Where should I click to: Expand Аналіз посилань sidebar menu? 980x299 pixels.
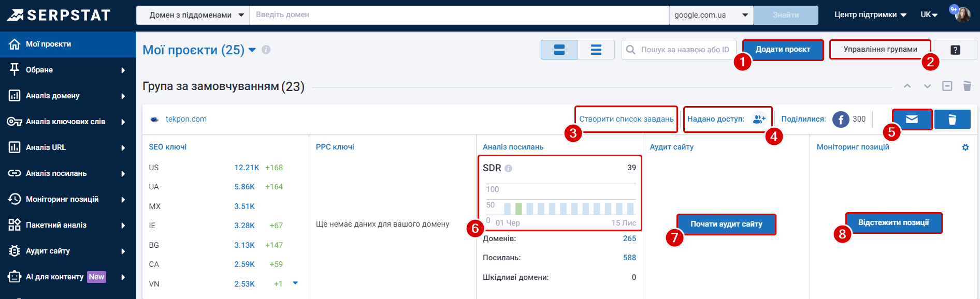point(68,173)
